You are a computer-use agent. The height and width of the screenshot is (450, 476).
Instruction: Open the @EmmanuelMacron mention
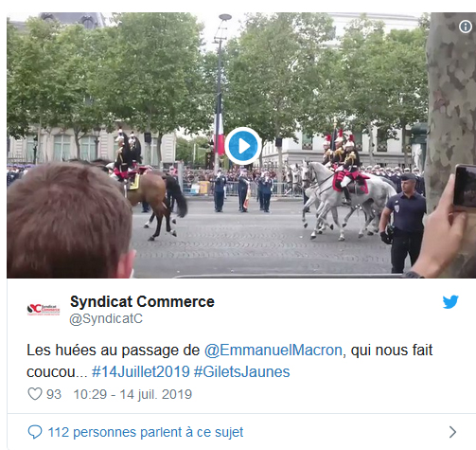[x=273, y=351]
